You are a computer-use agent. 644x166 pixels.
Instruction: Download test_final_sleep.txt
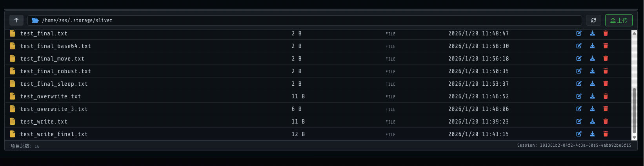pos(592,84)
